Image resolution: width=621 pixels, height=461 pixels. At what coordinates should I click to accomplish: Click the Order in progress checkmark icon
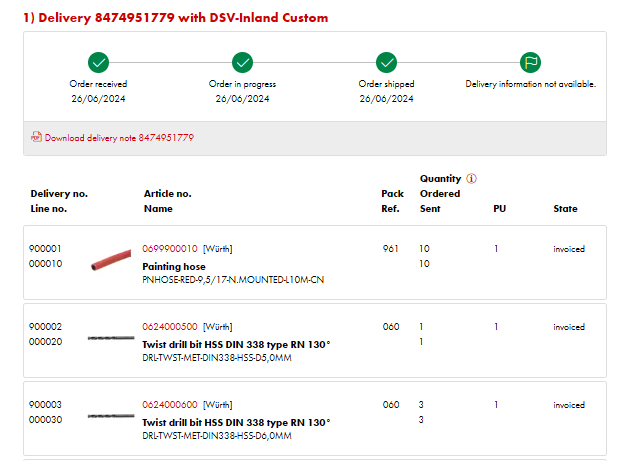[x=242, y=63]
